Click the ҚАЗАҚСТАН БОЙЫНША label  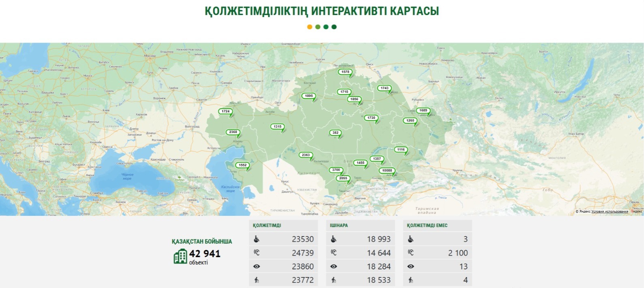(x=202, y=241)
